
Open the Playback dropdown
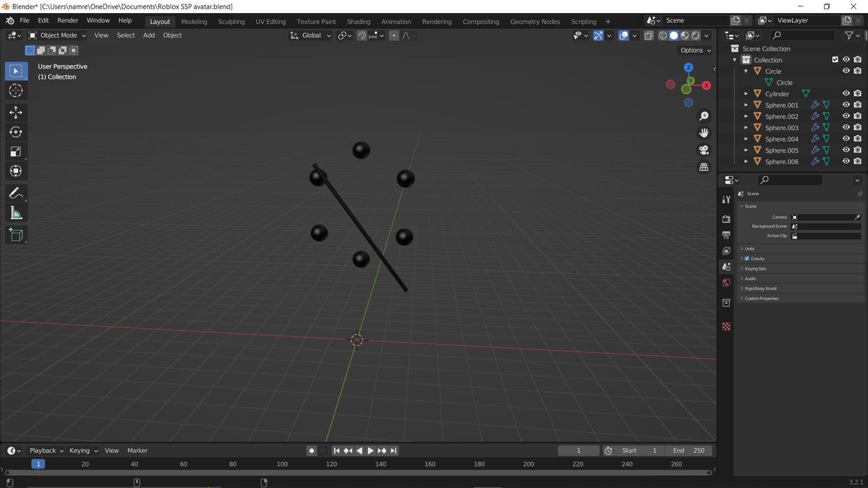(x=46, y=450)
